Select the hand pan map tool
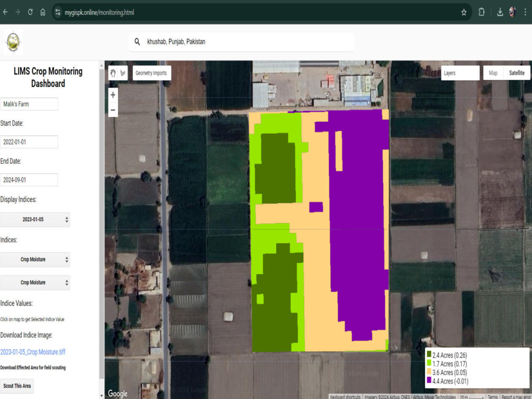The image size is (532, 399). point(113,73)
